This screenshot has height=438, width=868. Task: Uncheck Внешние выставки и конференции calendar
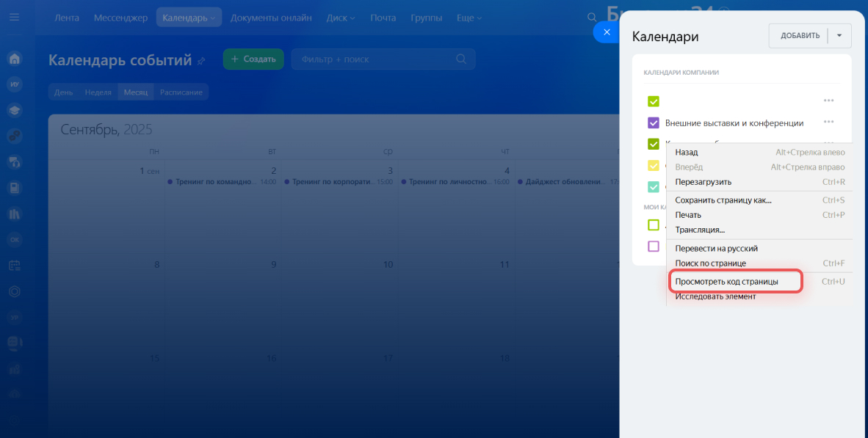653,123
